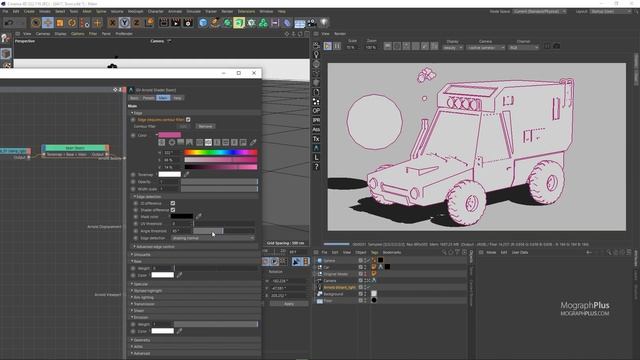Toggle Edge requires contour filter checkbox
640x360 pixels.
click(x=188, y=120)
